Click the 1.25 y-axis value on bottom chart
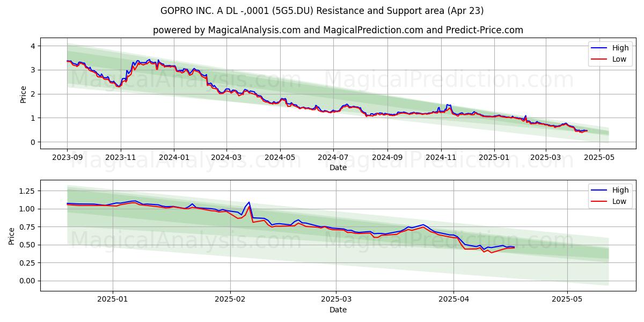Screen dimensions: 644x322 [x=27, y=191]
